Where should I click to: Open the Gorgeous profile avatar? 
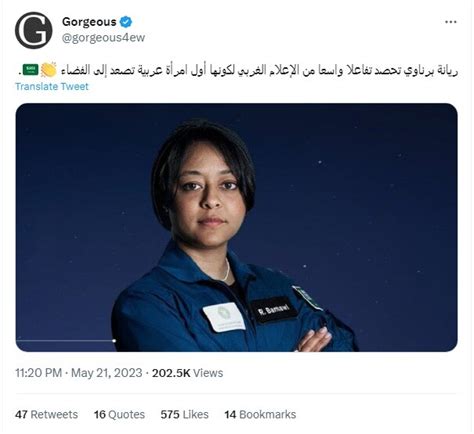point(34,30)
